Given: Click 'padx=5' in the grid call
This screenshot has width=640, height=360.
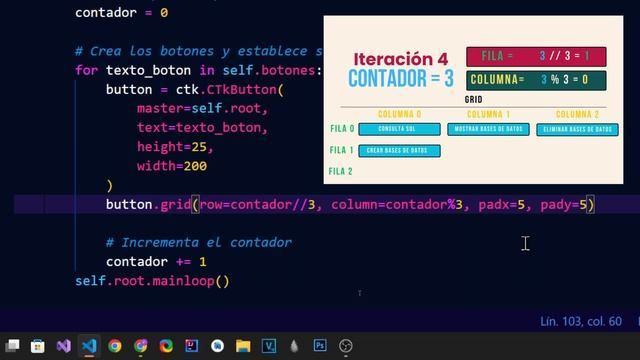Looking at the screenshot, I should (502, 204).
